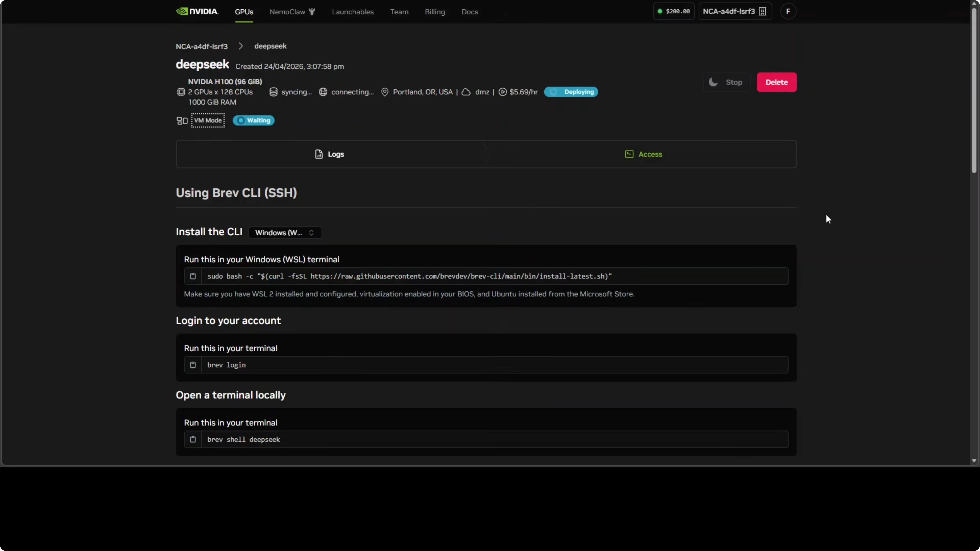Click the breadcrumb chevron separator
Viewport: 980px width, 551px height.
241,46
